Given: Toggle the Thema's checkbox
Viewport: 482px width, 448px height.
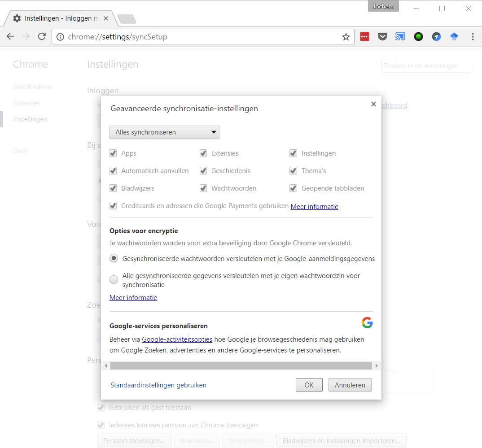Looking at the screenshot, I should click(293, 171).
